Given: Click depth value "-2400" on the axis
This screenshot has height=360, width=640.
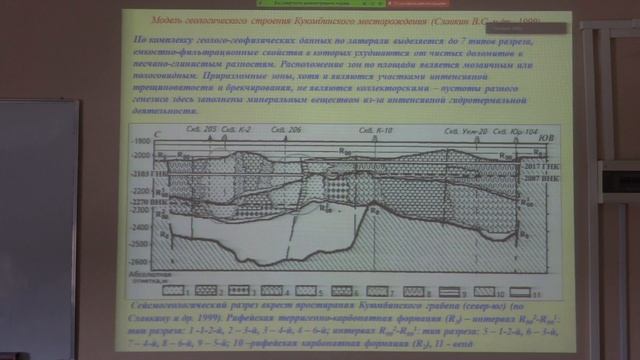Looking at the screenshot, I should (x=139, y=227).
